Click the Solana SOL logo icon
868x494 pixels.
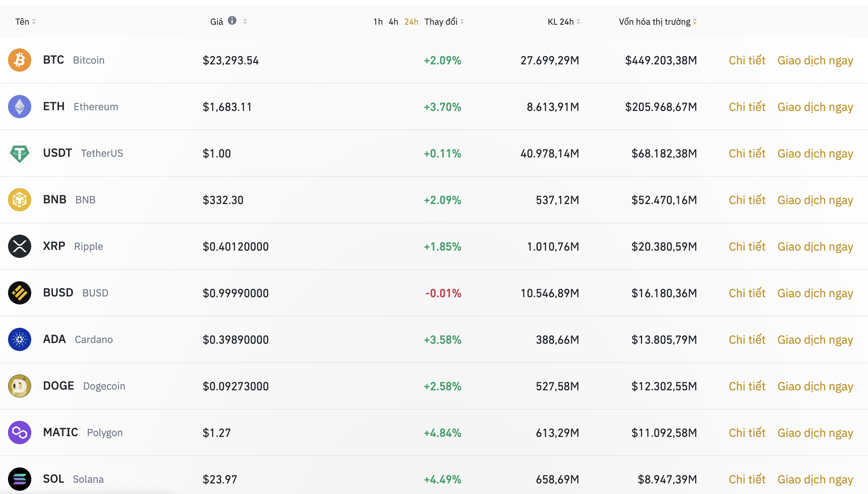[x=20, y=479]
